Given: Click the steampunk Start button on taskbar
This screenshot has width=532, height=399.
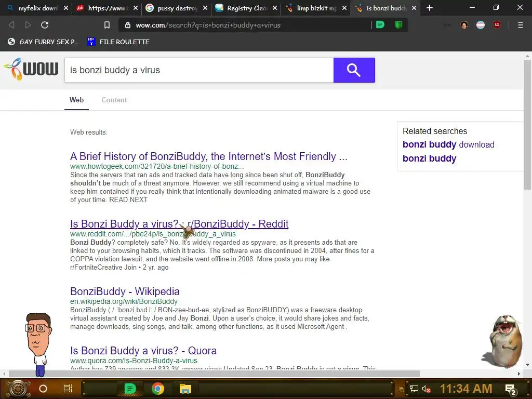Looking at the screenshot, I should click(18, 389).
